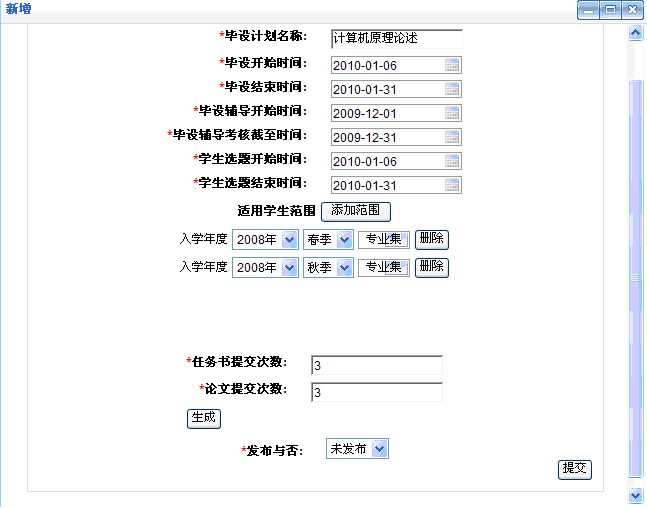647x508 pixels.
Task: Click the 毕设计划名称 text field
Action: tap(397, 39)
